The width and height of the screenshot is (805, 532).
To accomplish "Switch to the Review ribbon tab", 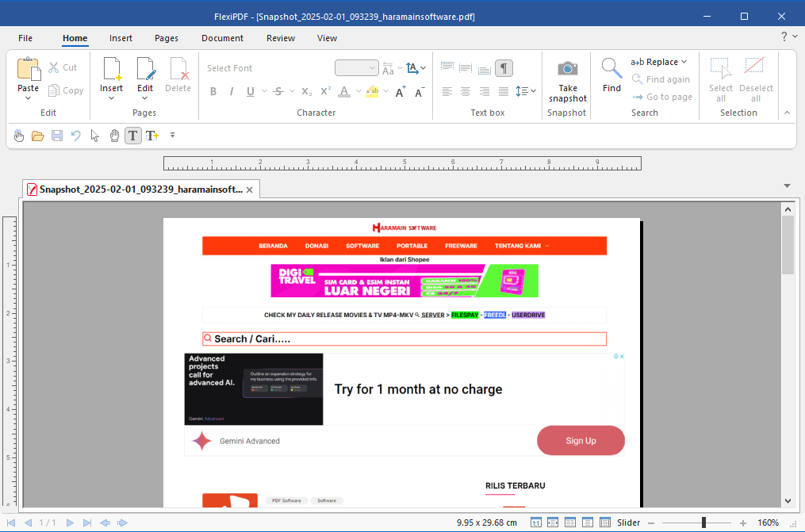I will [281, 38].
